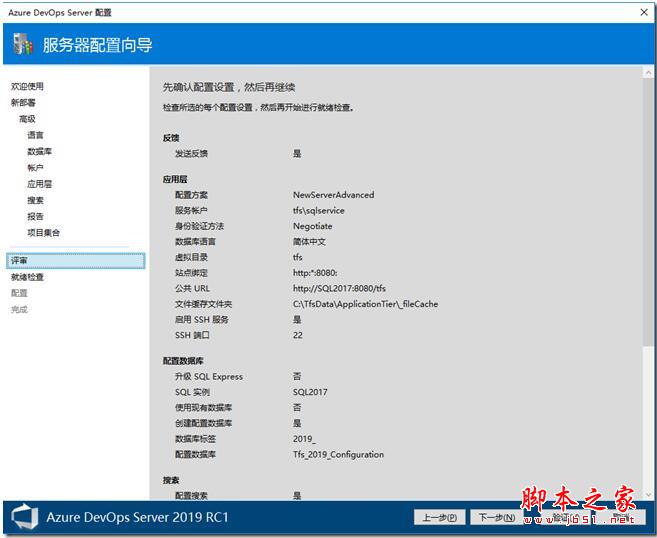Viewport: 657px width, 538px height.
Task: Click the 身份验证方法 label
Action: (199, 226)
